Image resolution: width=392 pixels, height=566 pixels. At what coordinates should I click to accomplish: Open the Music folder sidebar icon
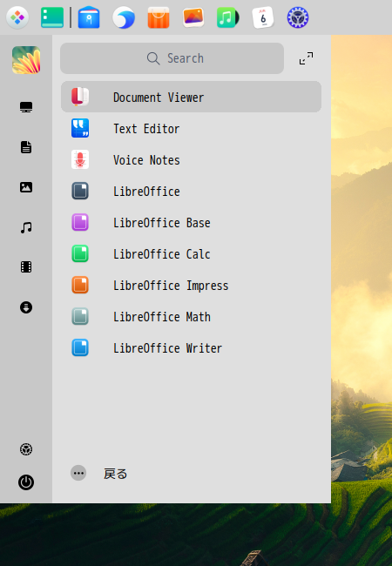(26, 227)
